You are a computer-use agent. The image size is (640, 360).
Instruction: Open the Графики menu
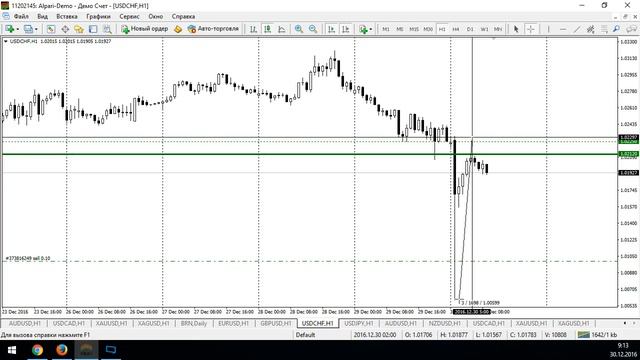click(x=98, y=16)
